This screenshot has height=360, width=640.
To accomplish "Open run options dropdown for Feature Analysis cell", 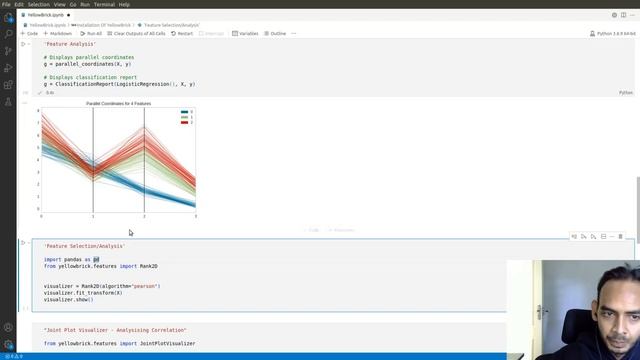I will pyautogui.click(x=29, y=44).
